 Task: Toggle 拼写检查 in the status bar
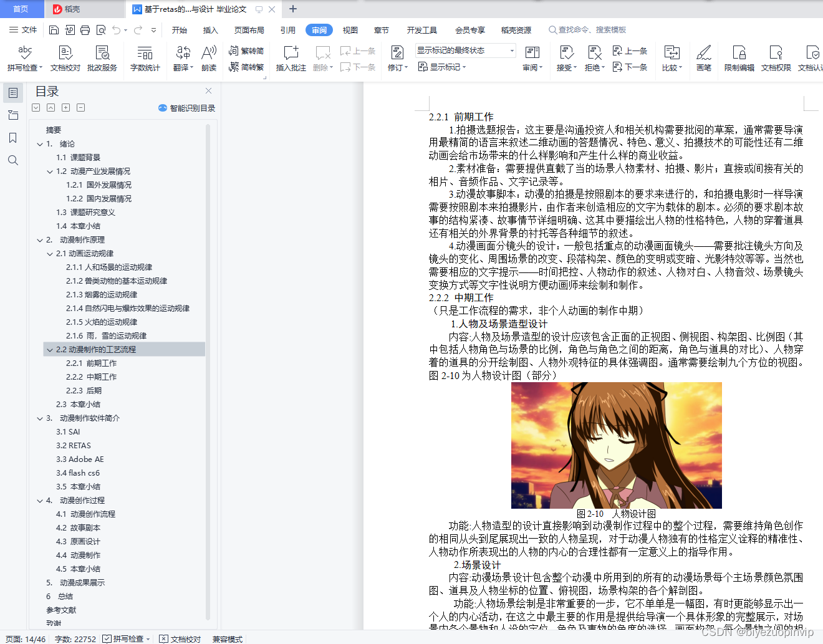125,639
